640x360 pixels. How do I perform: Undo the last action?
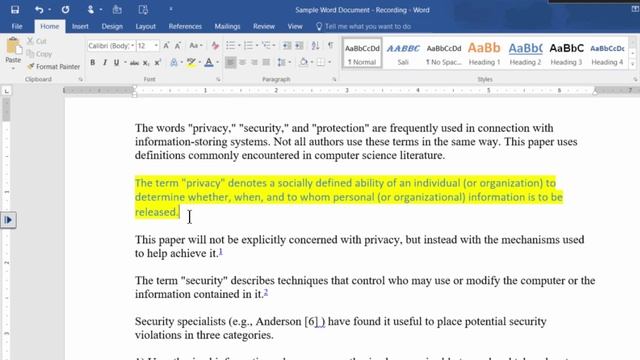tap(39, 10)
